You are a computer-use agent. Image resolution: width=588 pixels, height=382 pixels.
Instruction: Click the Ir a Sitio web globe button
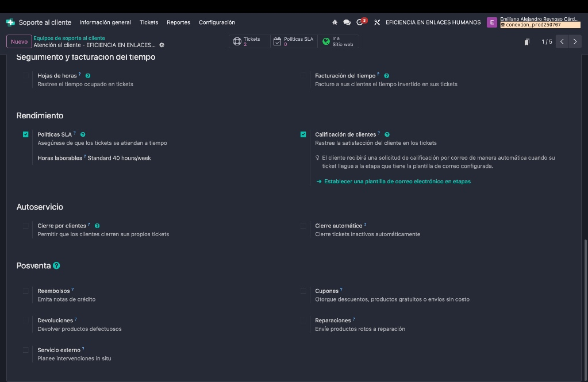point(339,41)
